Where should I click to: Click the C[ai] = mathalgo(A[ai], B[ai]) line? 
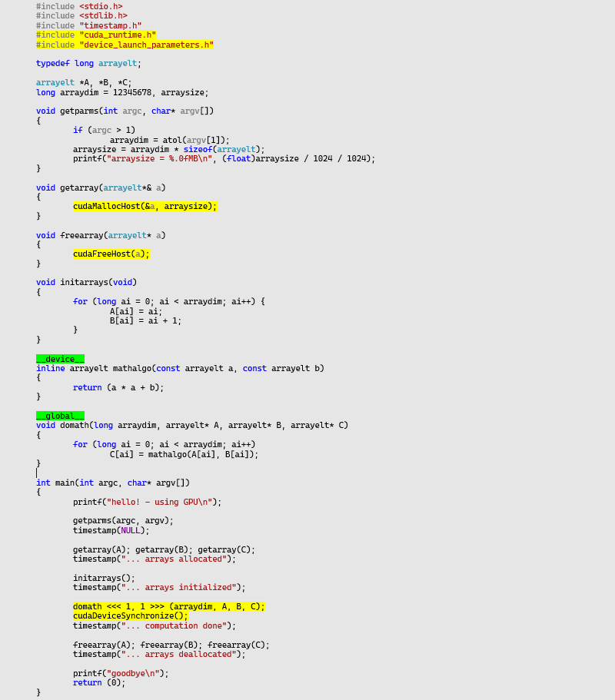click(x=184, y=454)
